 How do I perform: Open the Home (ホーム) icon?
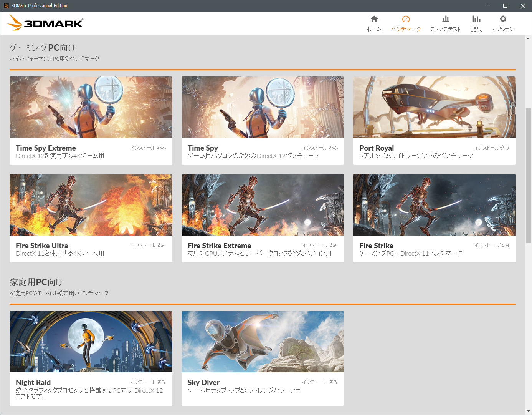pos(374,19)
